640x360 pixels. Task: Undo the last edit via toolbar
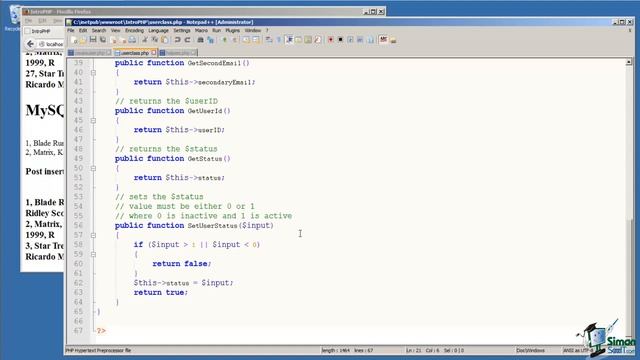click(178, 40)
